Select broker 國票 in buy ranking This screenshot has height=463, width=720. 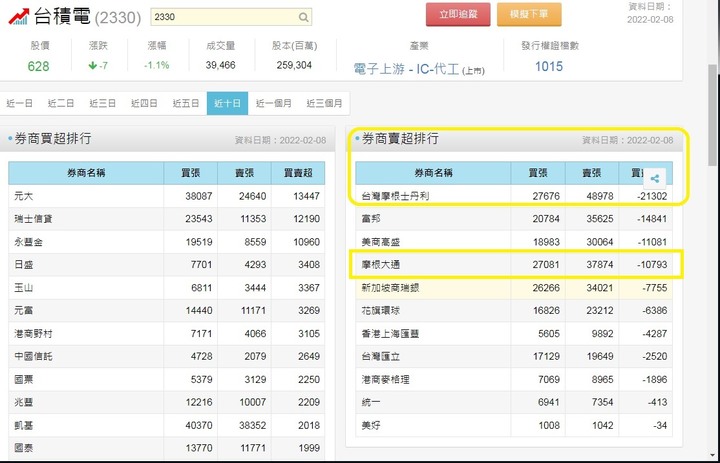pyautogui.click(x=23, y=379)
